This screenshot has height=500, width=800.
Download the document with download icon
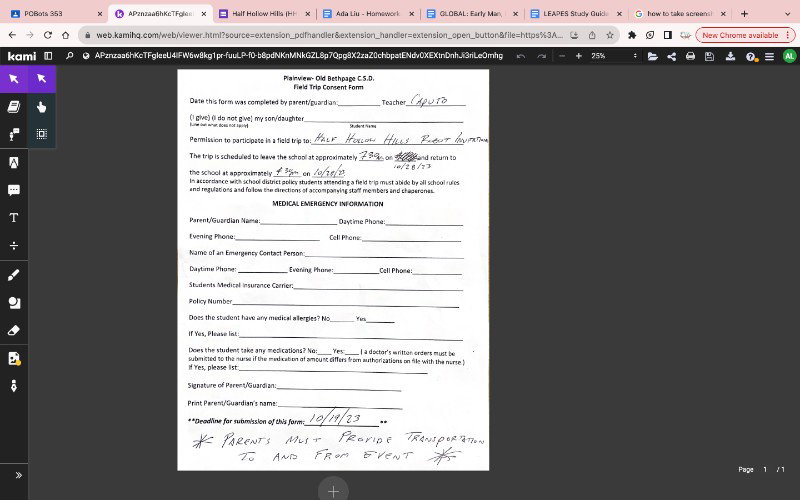731,56
